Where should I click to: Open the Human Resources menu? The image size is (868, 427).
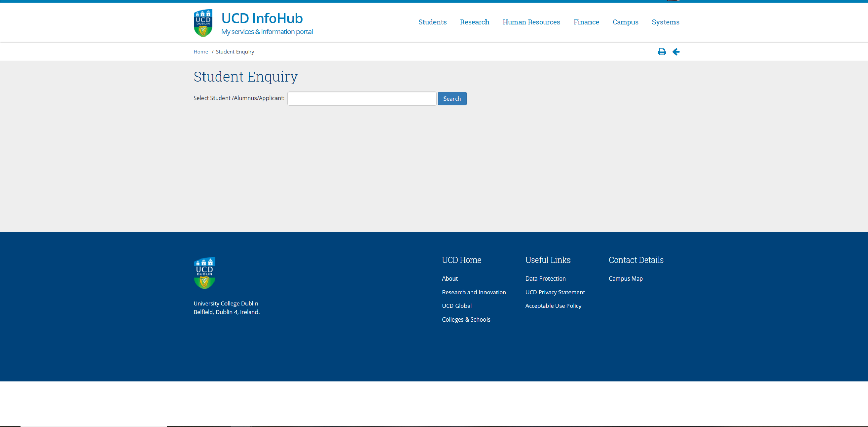(531, 22)
